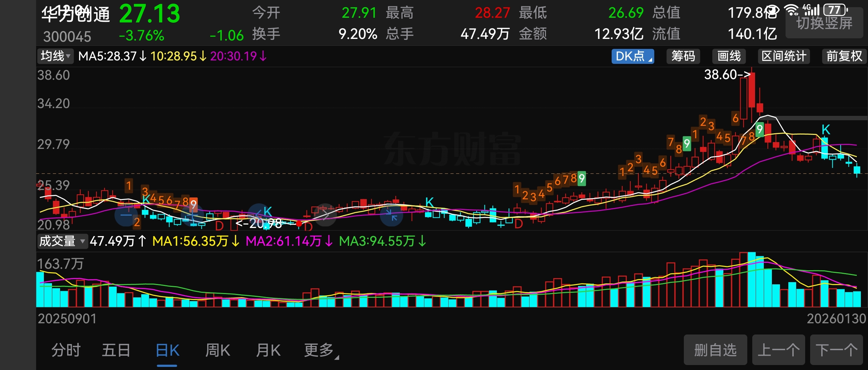The image size is (868, 370).
Task: Switch to the 分时 tab
Action: (x=66, y=350)
